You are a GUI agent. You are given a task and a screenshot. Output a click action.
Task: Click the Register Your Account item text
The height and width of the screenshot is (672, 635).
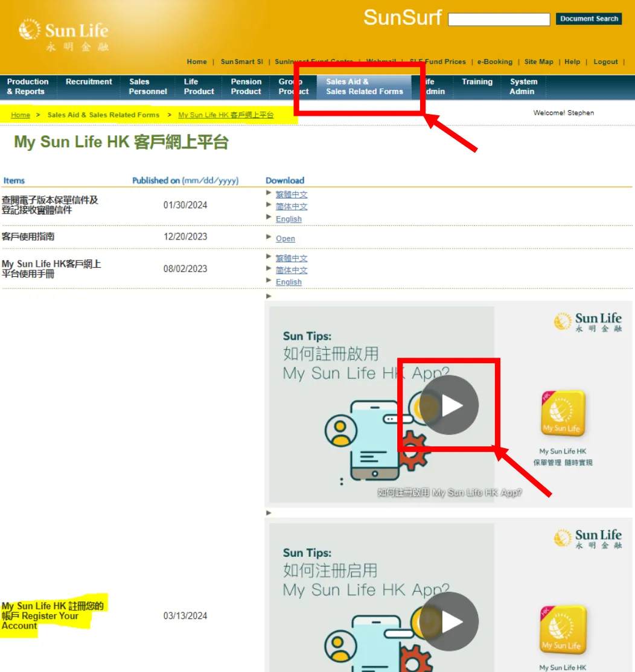(53, 616)
